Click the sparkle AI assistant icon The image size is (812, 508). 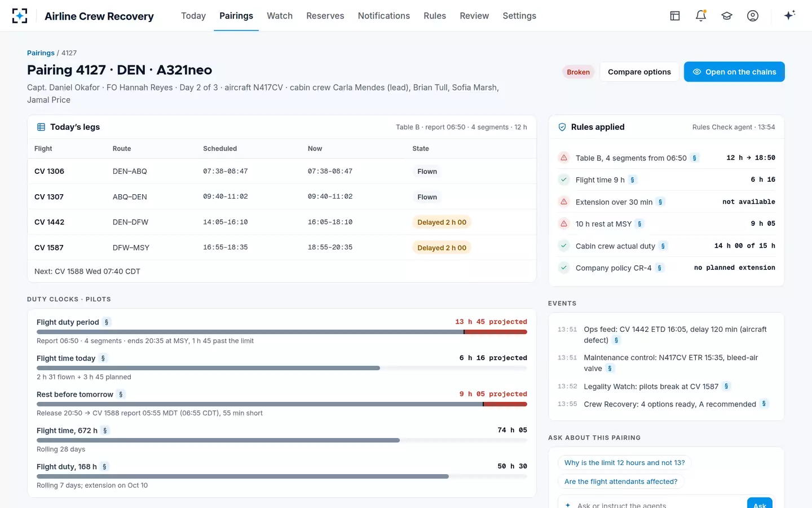[789, 15]
